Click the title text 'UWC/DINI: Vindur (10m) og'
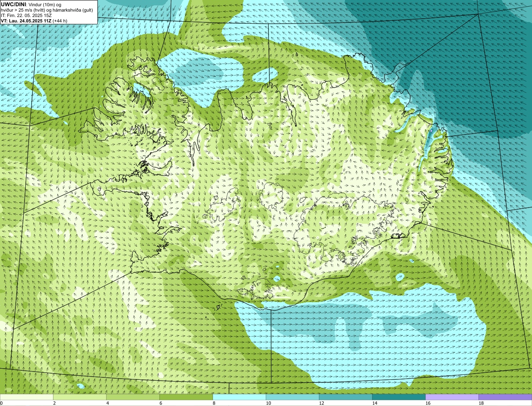532x406 pixels. (x=31, y=4)
